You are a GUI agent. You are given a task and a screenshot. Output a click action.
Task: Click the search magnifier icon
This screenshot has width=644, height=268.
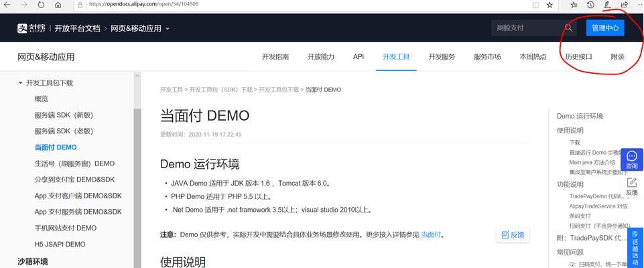[568, 28]
